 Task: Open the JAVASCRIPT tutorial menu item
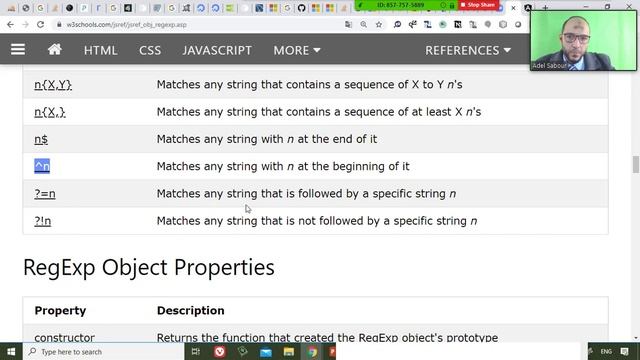[217, 50]
